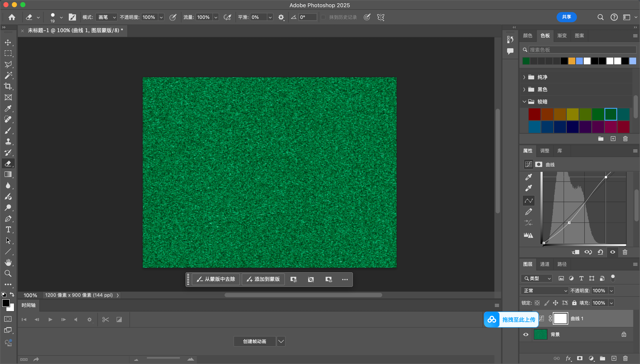Select the Magic Wand tool

8,75
